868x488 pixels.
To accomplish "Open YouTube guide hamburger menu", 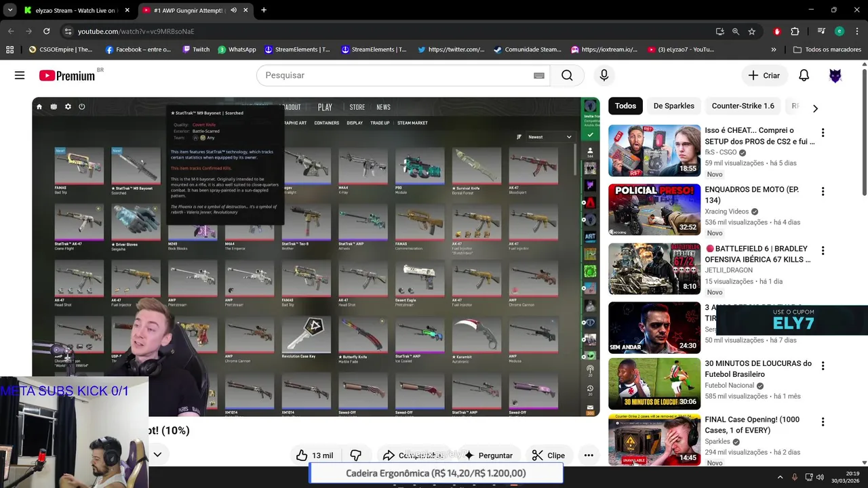I will [20, 75].
